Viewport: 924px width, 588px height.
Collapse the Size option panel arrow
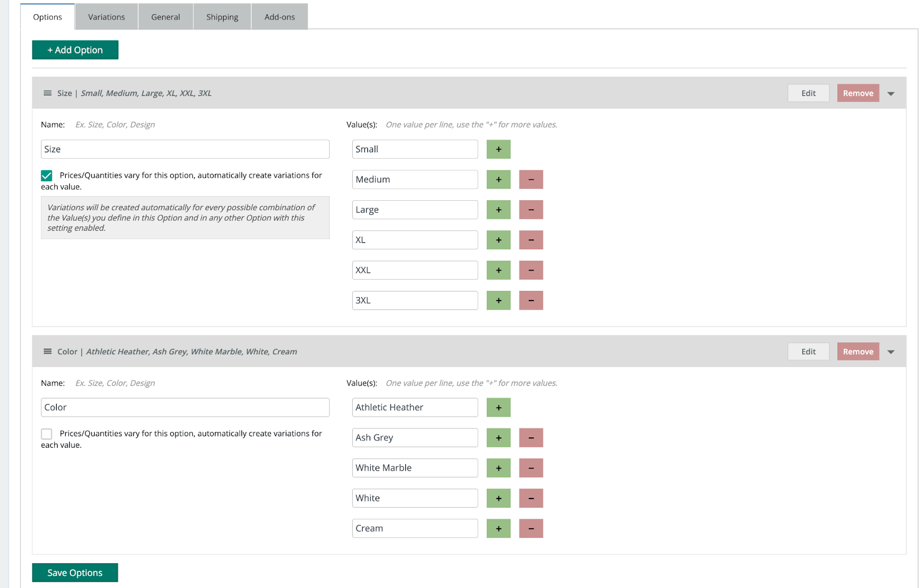891,93
